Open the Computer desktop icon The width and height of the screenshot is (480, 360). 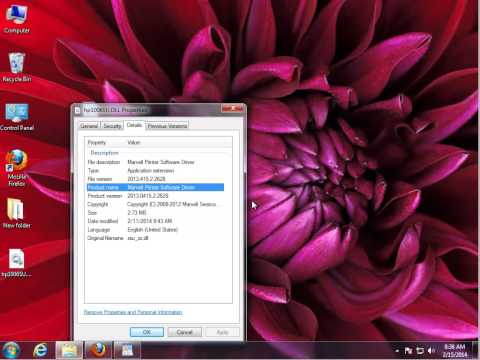17,19
